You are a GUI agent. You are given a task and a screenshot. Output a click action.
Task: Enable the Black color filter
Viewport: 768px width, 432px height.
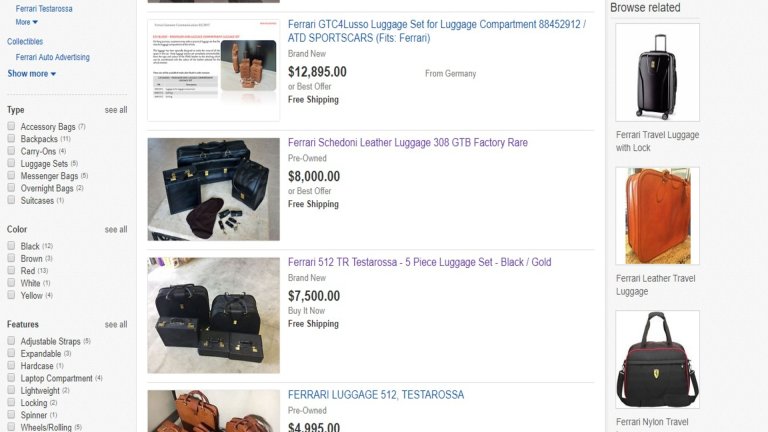[11, 245]
